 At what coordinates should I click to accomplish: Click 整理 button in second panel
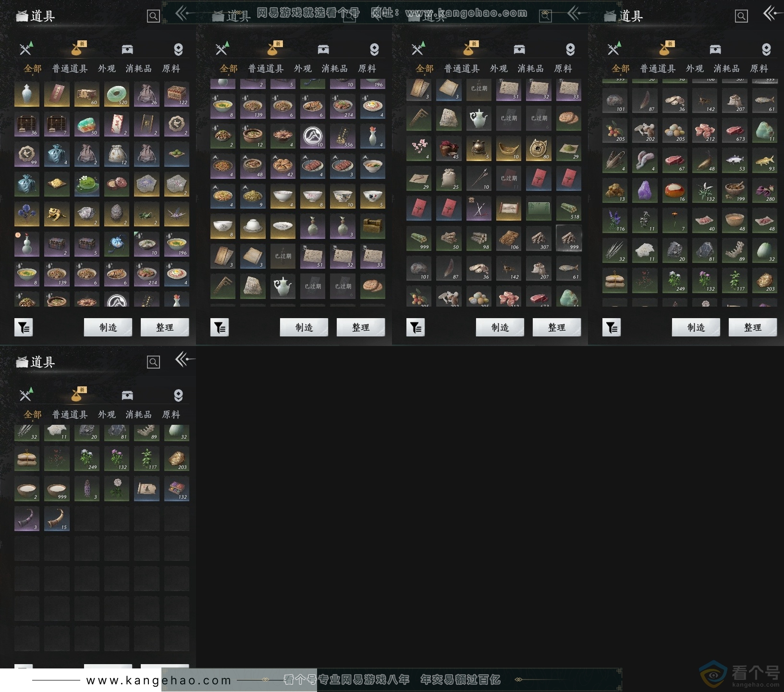[x=361, y=327]
